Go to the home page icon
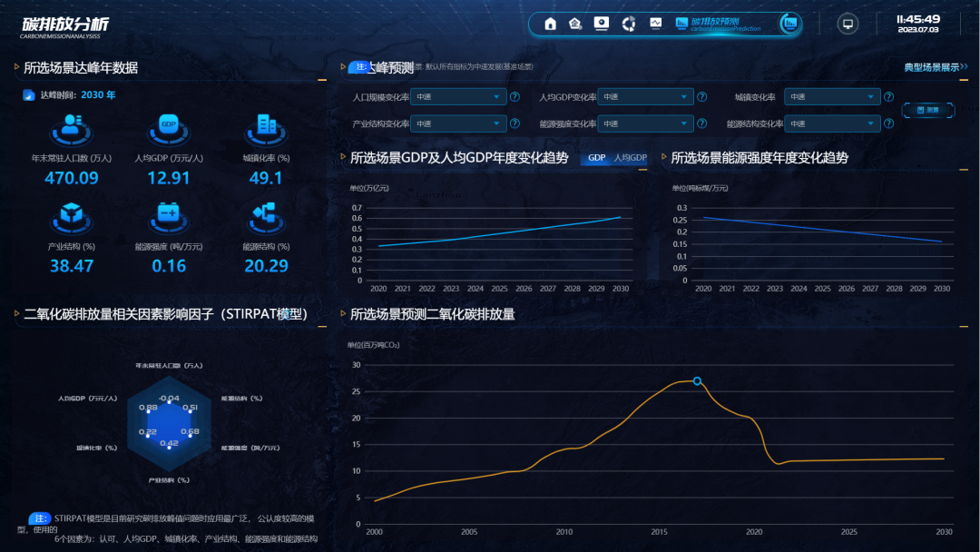The height and width of the screenshot is (552, 980). click(x=550, y=25)
